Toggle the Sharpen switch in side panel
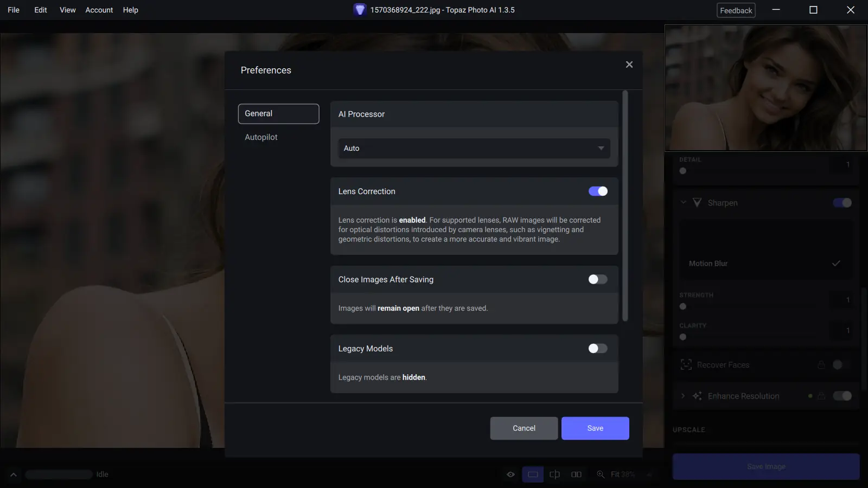This screenshot has height=488, width=868. tap(843, 203)
